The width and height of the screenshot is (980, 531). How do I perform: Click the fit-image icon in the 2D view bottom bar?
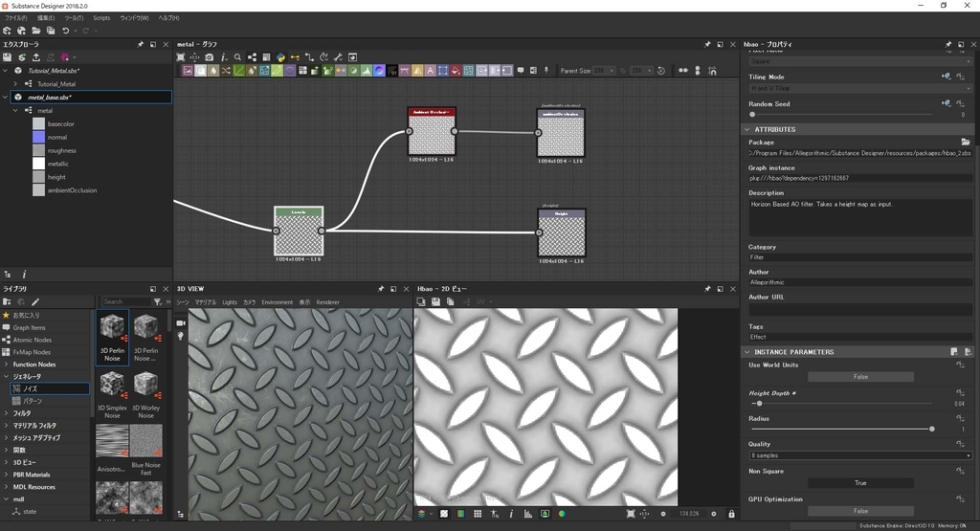631,514
